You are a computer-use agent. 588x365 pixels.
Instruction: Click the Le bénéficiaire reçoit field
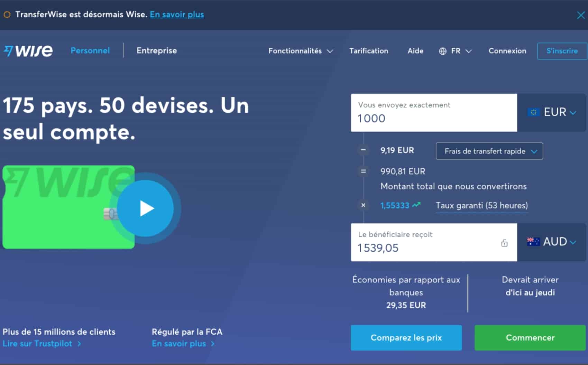pyautogui.click(x=434, y=242)
